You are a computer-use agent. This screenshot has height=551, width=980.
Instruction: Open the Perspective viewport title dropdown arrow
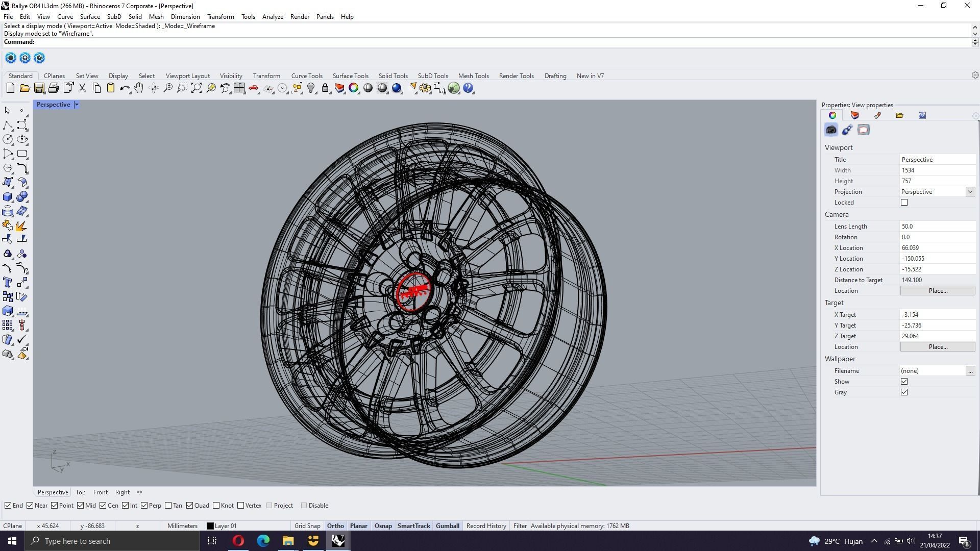pos(77,105)
